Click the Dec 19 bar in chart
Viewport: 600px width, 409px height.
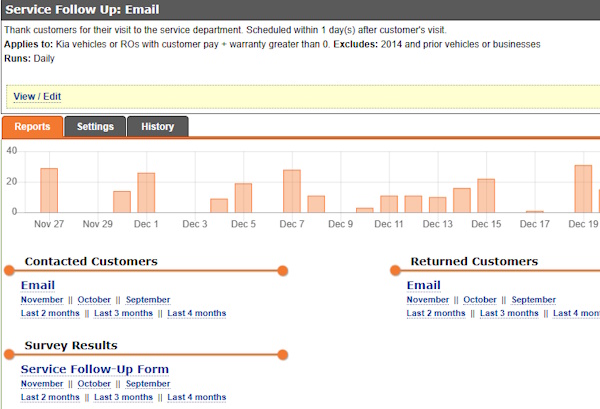click(x=583, y=189)
